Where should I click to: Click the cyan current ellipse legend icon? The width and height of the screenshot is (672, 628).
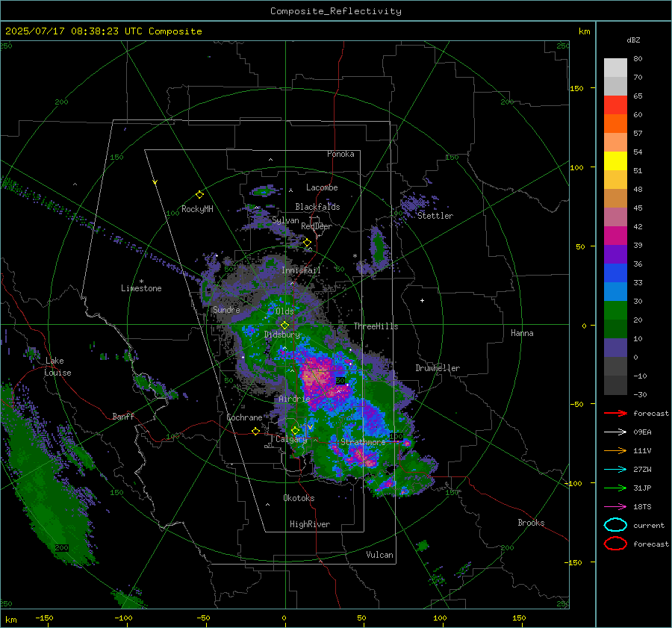(x=615, y=525)
